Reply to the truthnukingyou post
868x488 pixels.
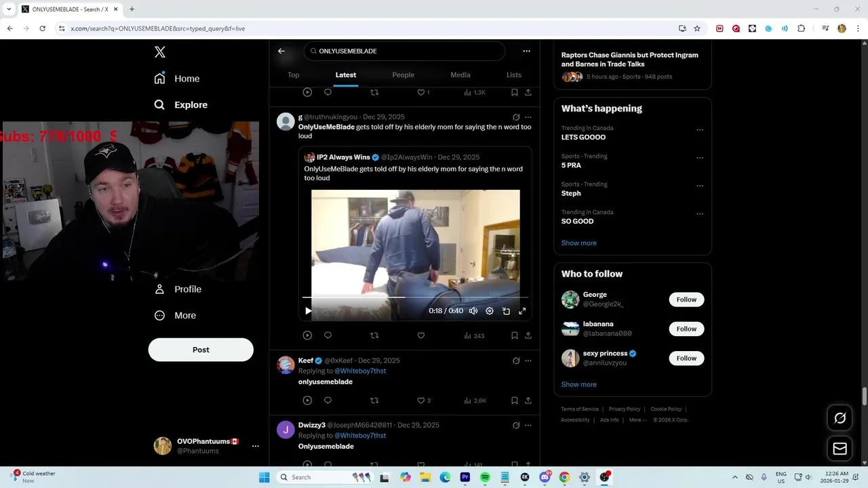[x=328, y=335]
